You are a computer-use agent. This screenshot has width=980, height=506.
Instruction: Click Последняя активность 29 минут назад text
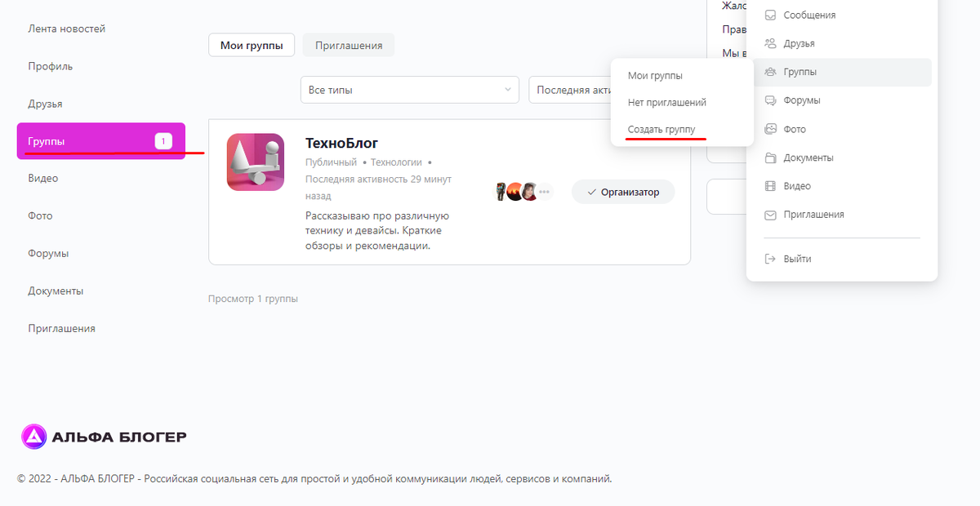(378, 188)
